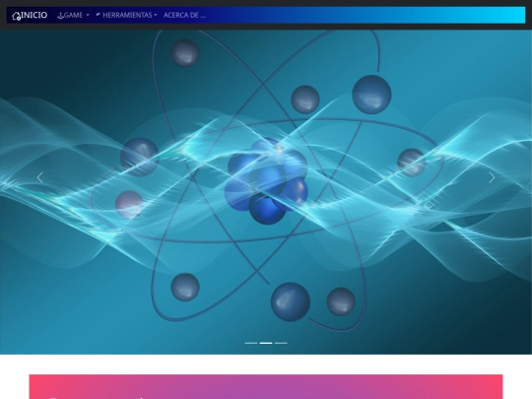Screen dimensions: 532x399
Task: Jump to the third carousel slide indicator
Action: (x=281, y=343)
